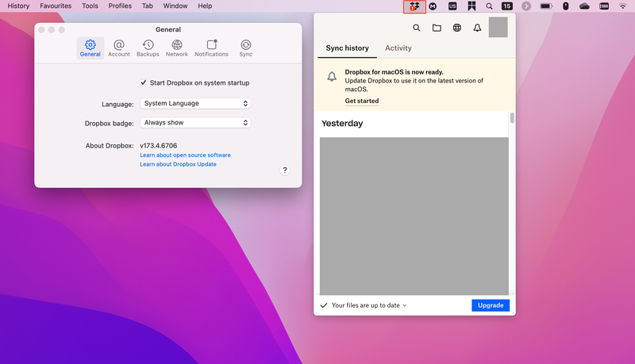Image resolution: width=635 pixels, height=364 pixels.
Task: Click the grey play arrow icon in menu bar
Action: pos(526,6)
